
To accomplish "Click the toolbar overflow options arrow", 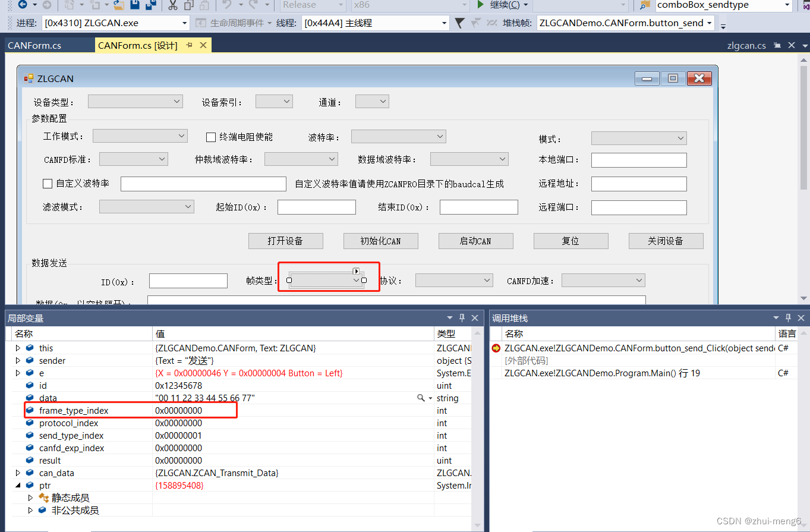I will pyautogui.click(x=723, y=25).
